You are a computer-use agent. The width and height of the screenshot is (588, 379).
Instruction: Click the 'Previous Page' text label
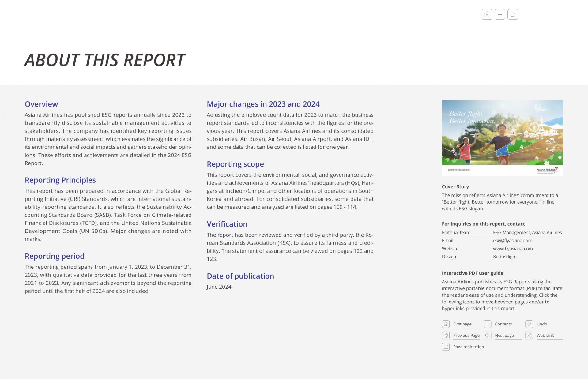tap(466, 335)
